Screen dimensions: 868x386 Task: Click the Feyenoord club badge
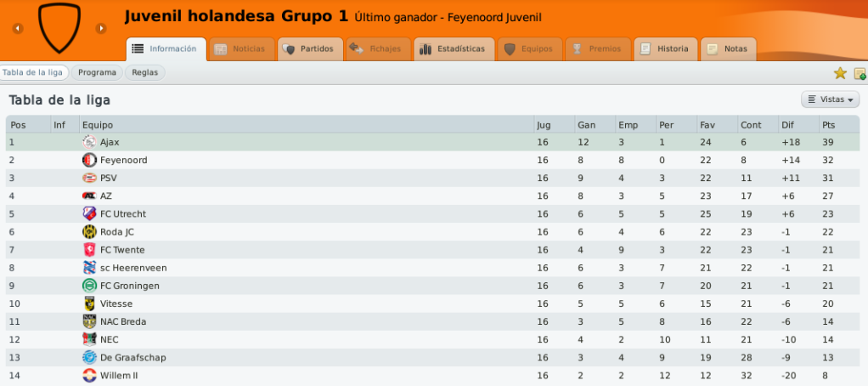pos(89,160)
